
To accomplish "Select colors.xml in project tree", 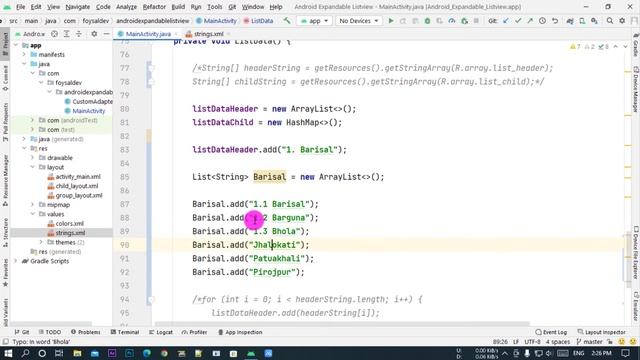I will (x=66, y=223).
